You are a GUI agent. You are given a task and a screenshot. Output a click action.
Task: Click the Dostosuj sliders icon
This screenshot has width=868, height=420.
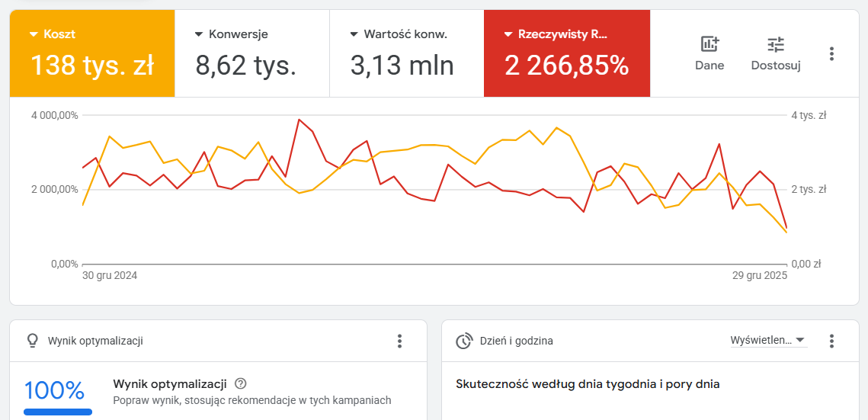click(776, 44)
